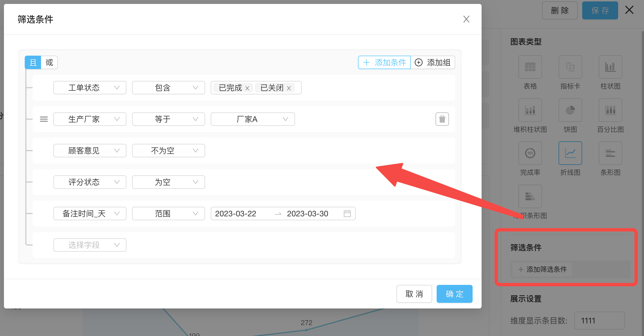The width and height of the screenshot is (644, 336).
Task: Click 添加筛选条件 in side panel
Action: pyautogui.click(x=542, y=269)
